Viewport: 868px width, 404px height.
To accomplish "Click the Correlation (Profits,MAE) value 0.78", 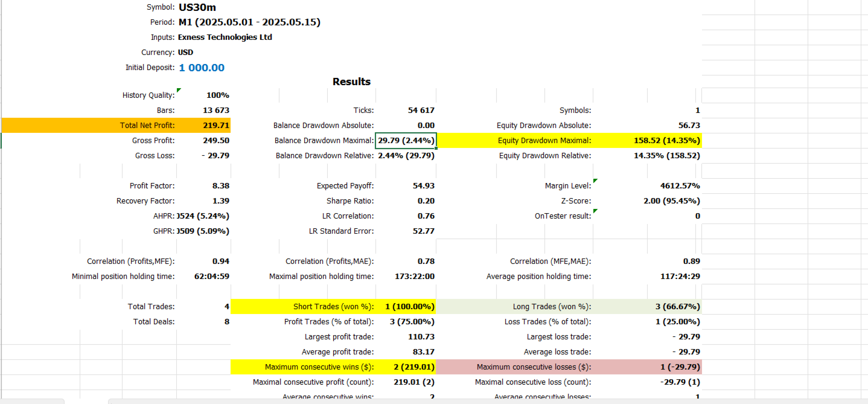I will [426, 261].
